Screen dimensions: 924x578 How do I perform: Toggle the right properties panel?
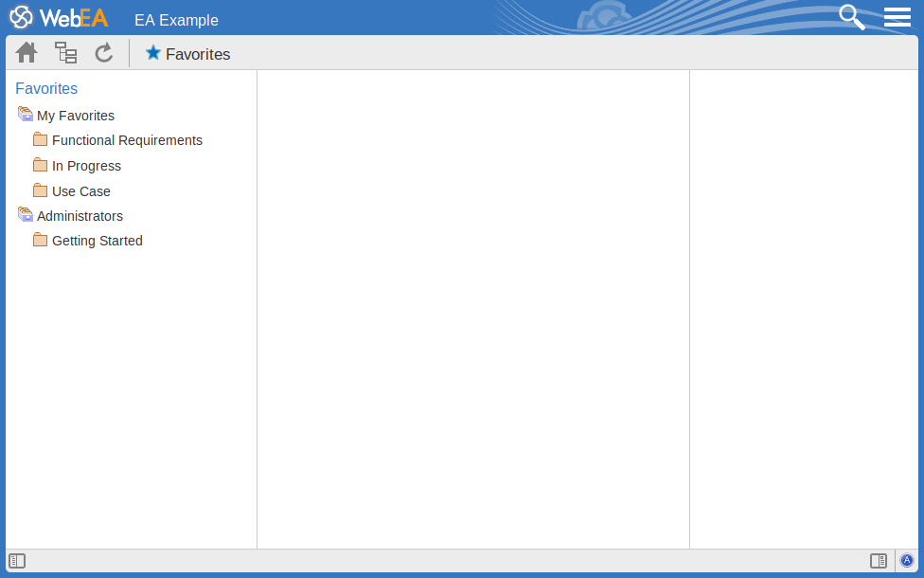(x=878, y=561)
